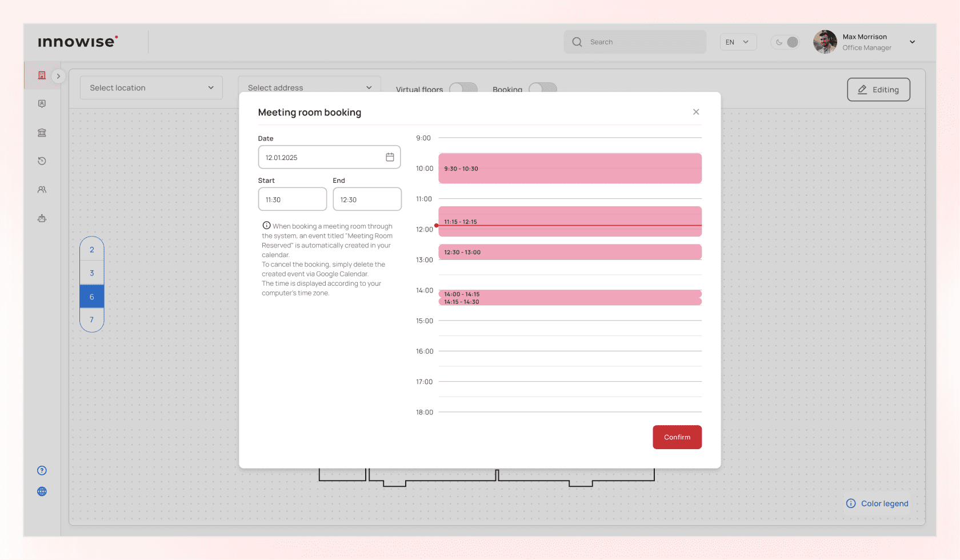
Task: Select the 14:00 - 14:15 booking block
Action: [570, 294]
